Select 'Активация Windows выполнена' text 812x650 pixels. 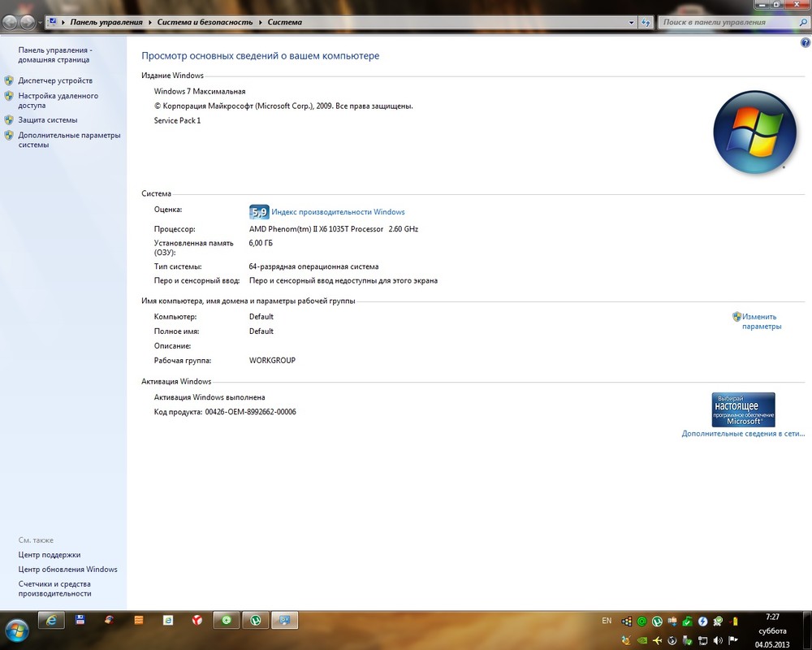[209, 397]
